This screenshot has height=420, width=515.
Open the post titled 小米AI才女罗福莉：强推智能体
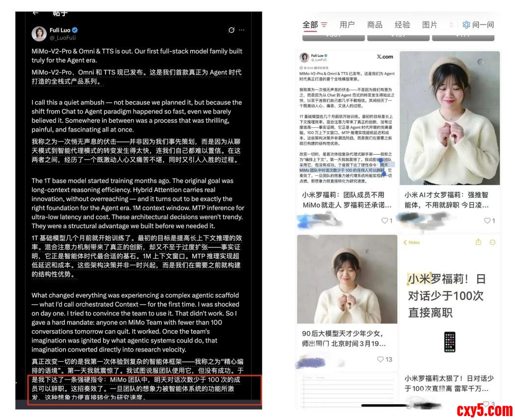click(x=446, y=200)
